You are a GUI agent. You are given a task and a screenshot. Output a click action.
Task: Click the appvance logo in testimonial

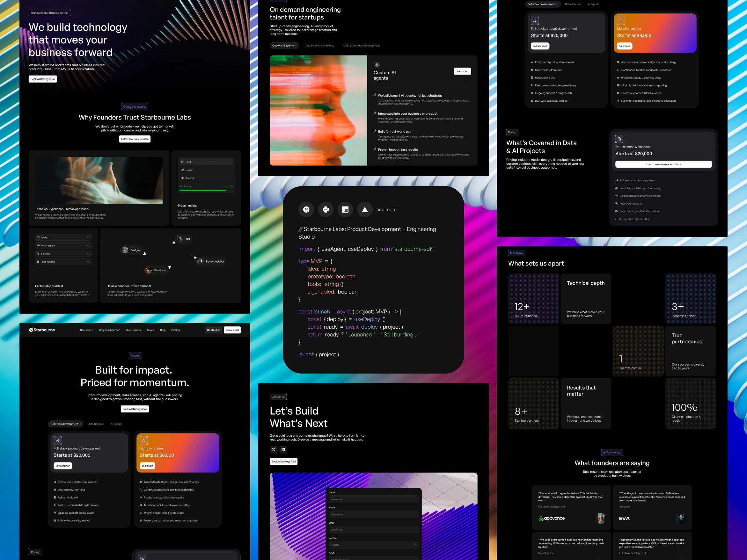pyautogui.click(x=552, y=518)
